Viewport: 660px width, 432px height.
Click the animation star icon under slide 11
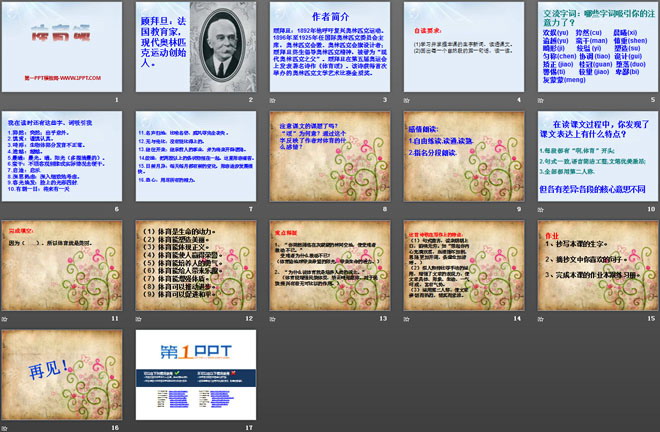[4, 319]
